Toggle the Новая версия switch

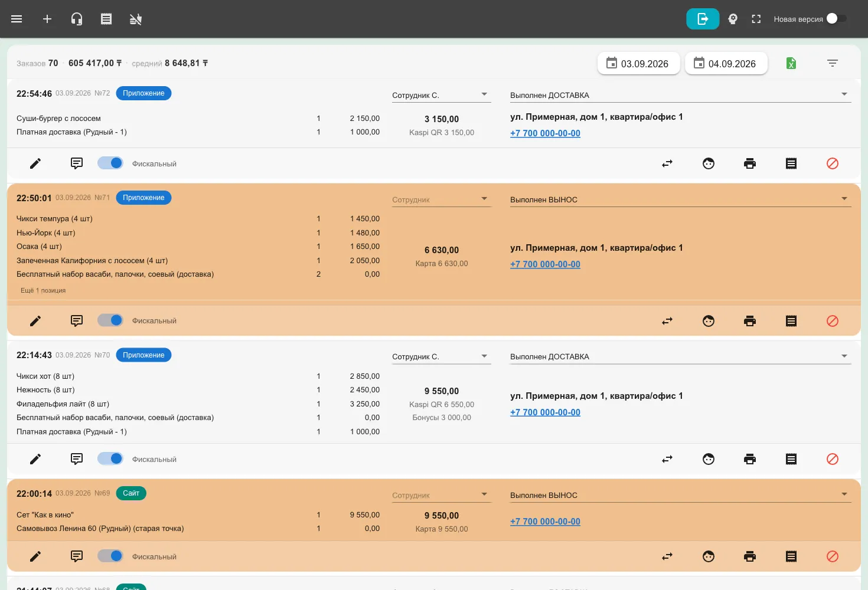(x=836, y=19)
